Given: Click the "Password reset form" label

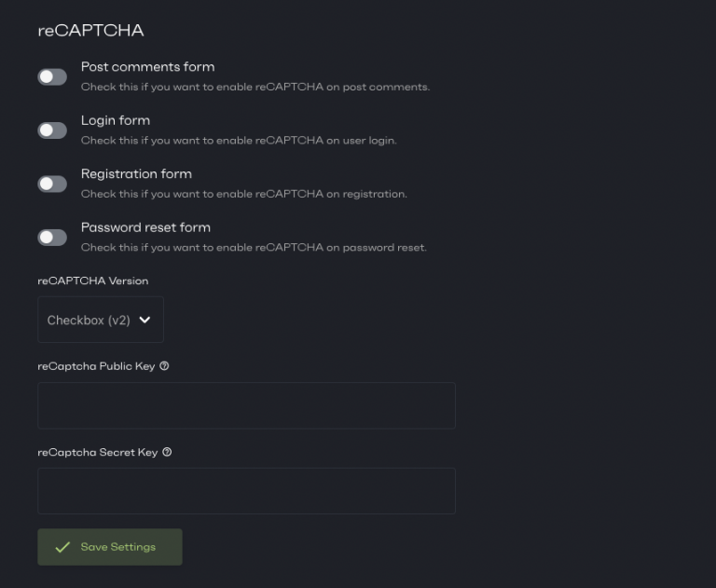Looking at the screenshot, I should click(x=145, y=227).
